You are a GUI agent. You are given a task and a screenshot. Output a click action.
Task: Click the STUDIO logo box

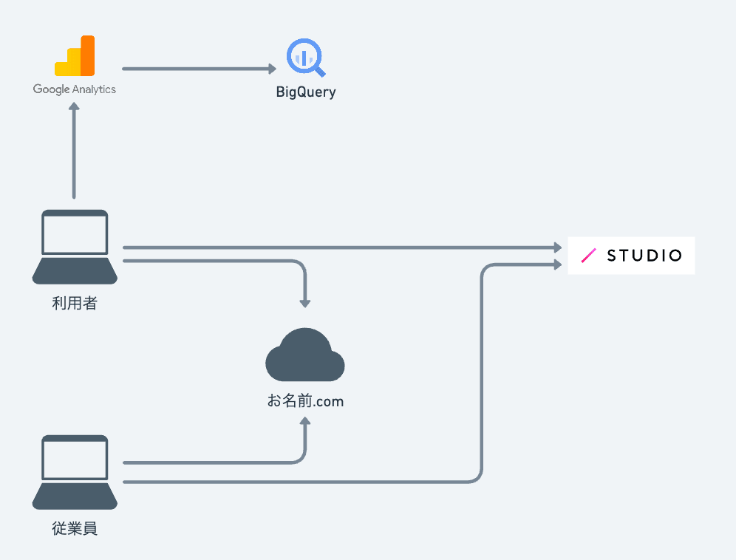click(631, 256)
